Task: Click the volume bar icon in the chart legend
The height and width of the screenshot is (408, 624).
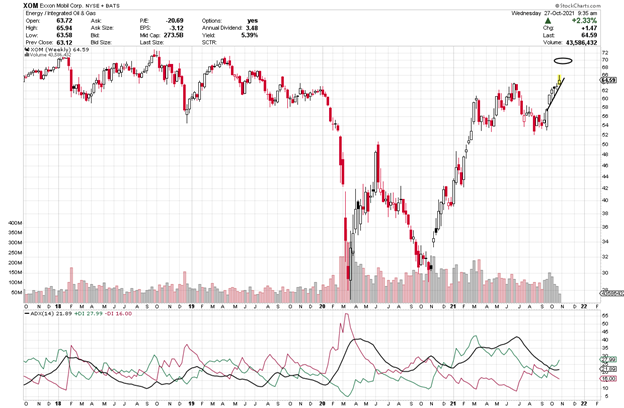Action: click(28, 54)
